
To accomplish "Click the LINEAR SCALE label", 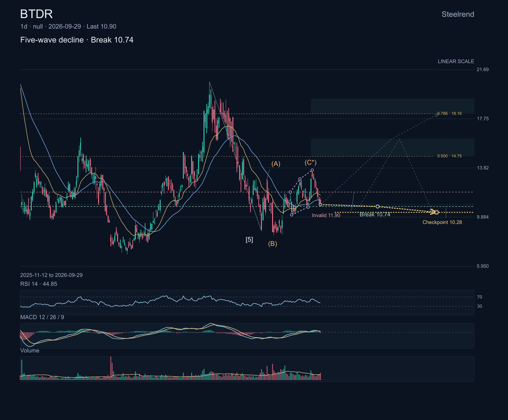I will 456,61.
